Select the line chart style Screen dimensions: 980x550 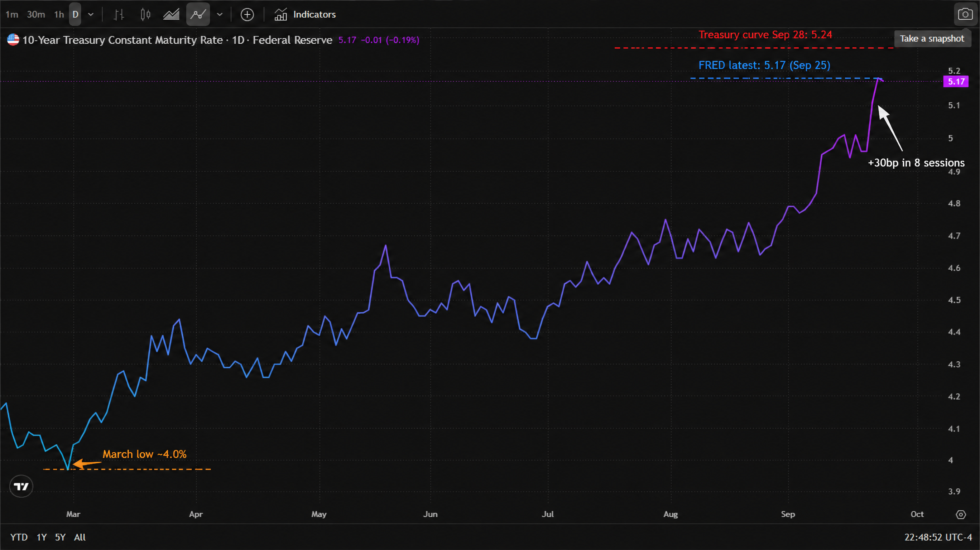coord(198,14)
